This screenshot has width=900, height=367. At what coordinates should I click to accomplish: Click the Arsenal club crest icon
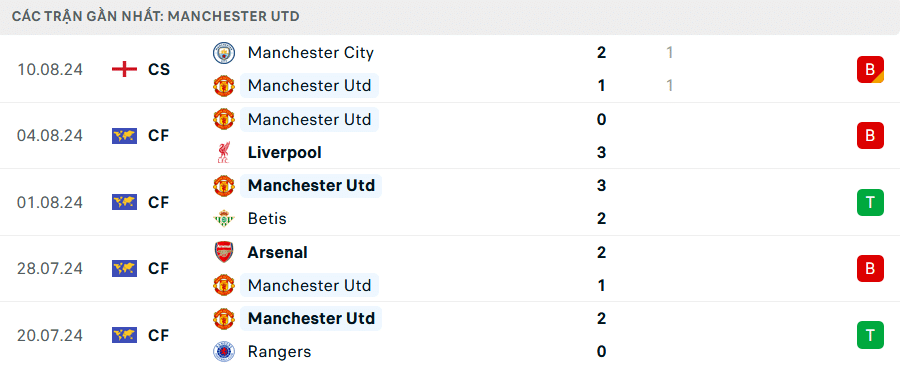point(224,253)
